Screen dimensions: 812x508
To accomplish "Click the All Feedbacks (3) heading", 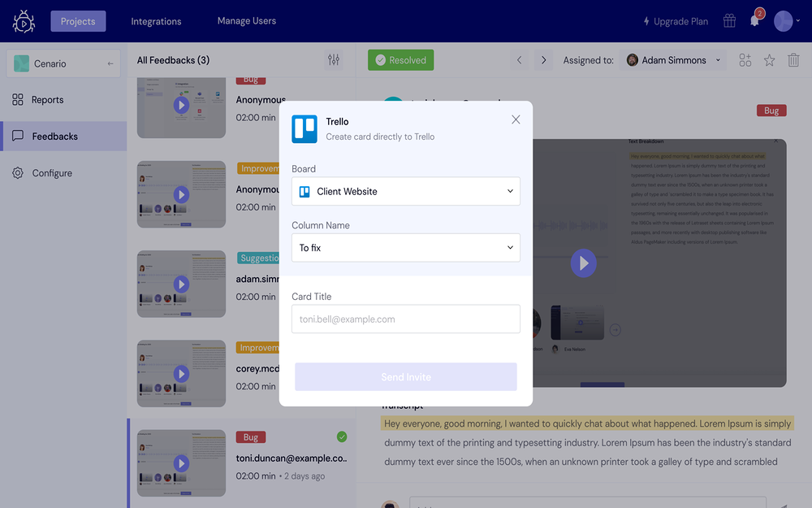I will tap(173, 60).
